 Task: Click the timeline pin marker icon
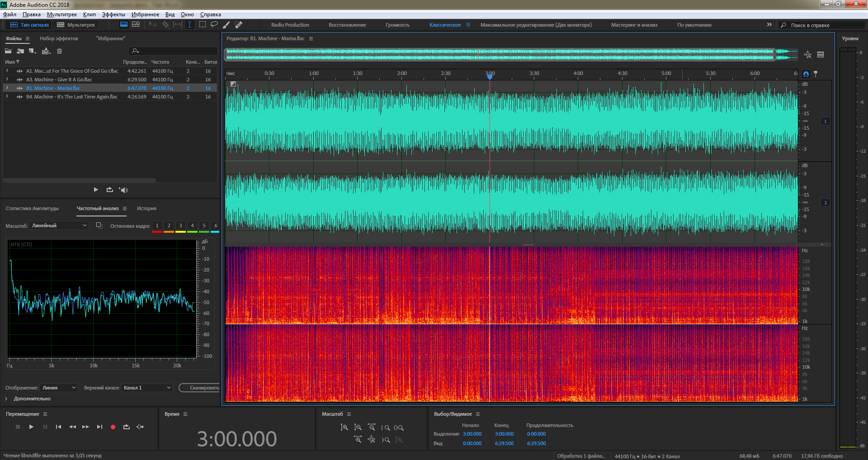coord(816,74)
